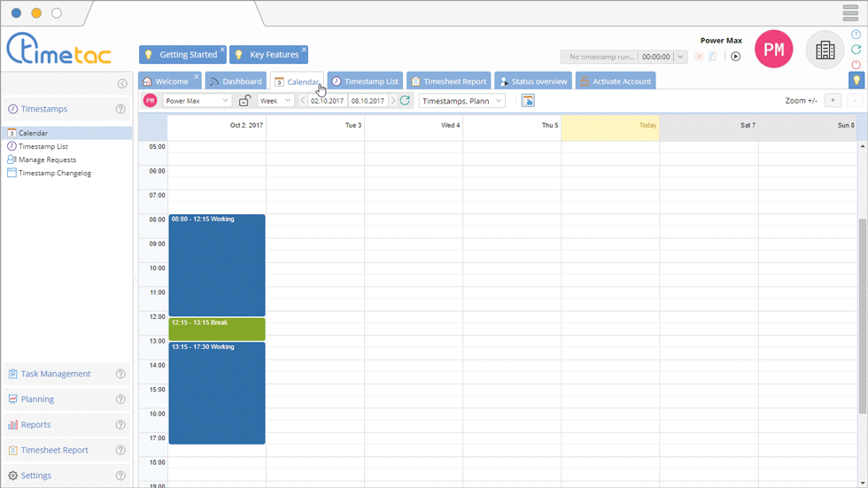Collapse the left sidebar with the arrow icon
This screenshot has width=868, height=488.
[122, 84]
